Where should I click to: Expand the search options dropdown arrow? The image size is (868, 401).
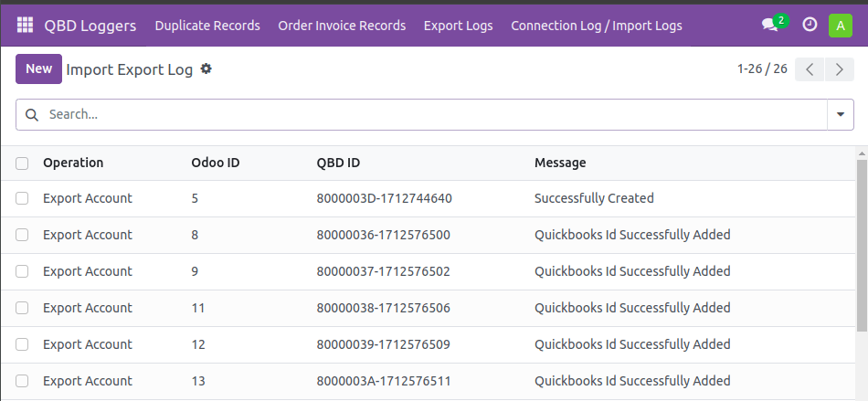point(841,114)
